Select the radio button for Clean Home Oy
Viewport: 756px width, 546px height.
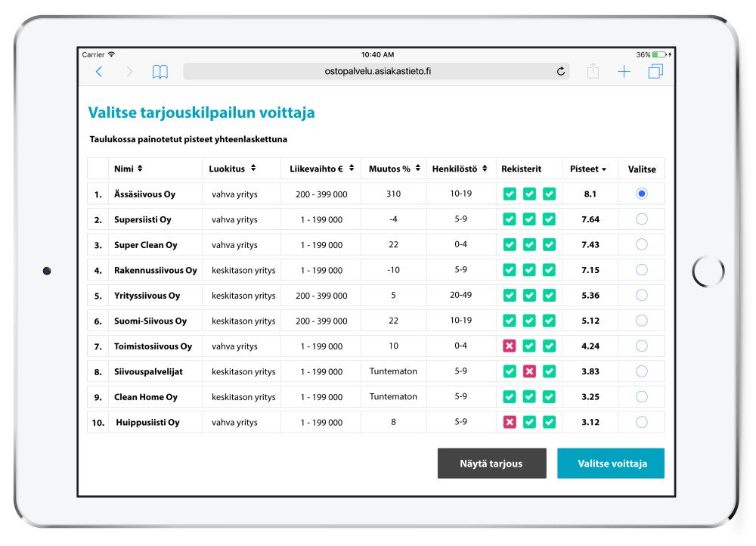coord(641,396)
